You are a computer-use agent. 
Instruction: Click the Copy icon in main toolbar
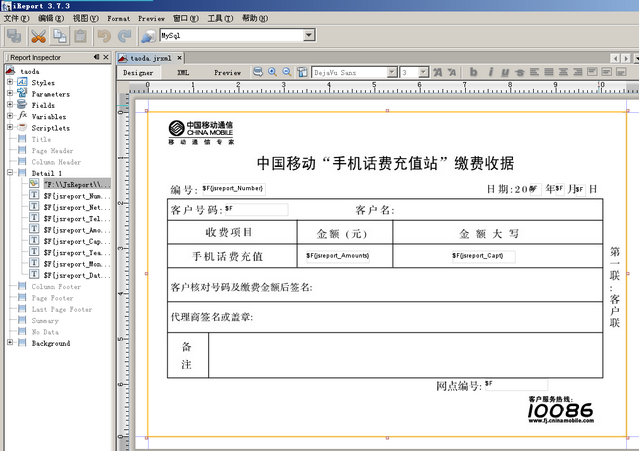(60, 36)
